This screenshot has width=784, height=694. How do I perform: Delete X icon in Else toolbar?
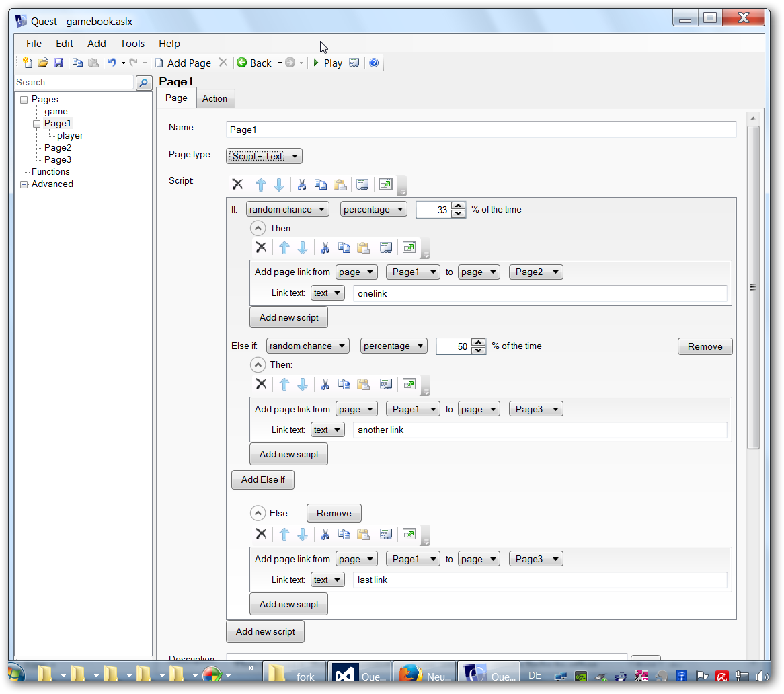261,533
